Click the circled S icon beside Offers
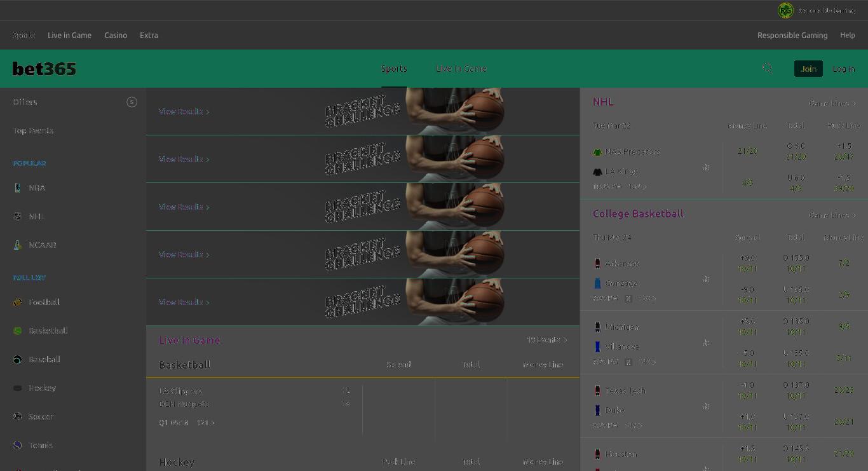 pos(132,102)
